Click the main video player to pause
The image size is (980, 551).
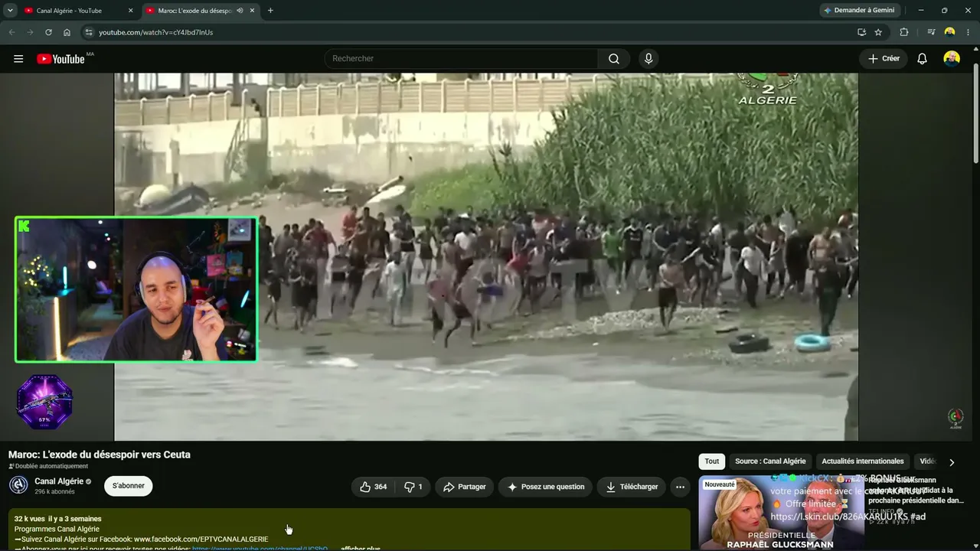click(x=486, y=256)
